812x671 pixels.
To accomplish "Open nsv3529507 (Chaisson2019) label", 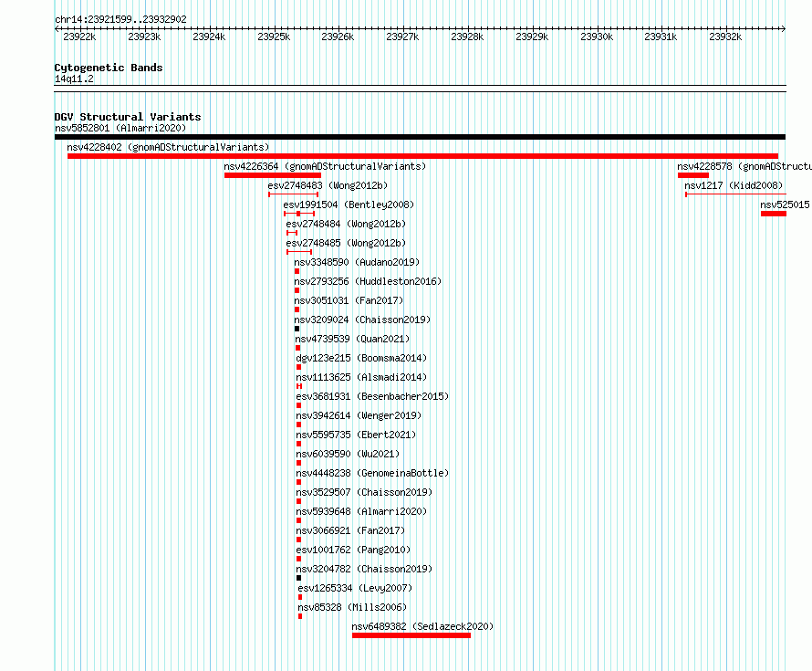I will (x=365, y=492).
